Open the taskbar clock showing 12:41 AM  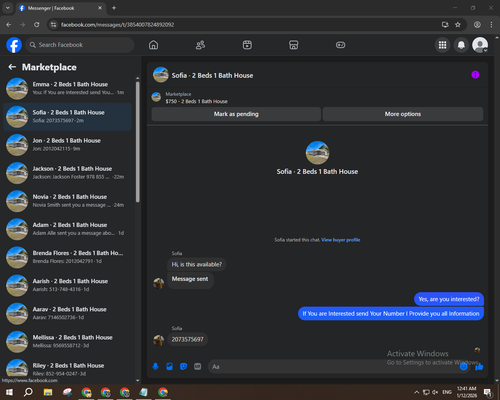point(467,392)
